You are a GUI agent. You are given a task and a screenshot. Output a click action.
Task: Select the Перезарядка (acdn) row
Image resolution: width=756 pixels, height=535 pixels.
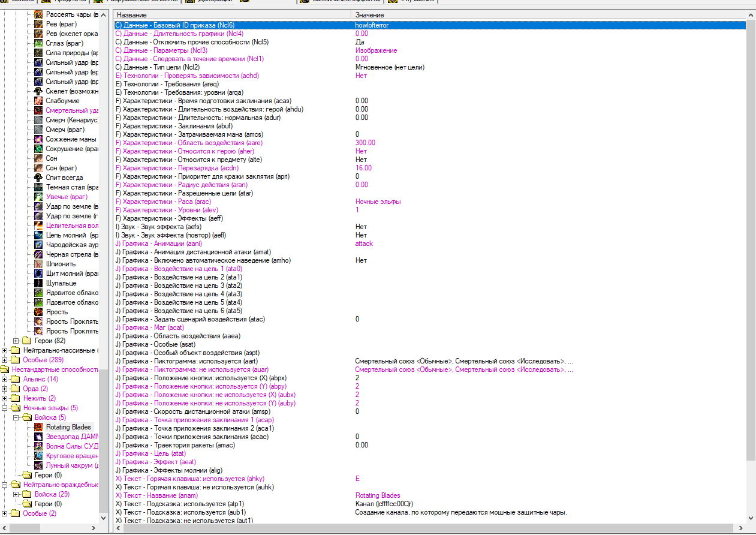(x=430, y=168)
